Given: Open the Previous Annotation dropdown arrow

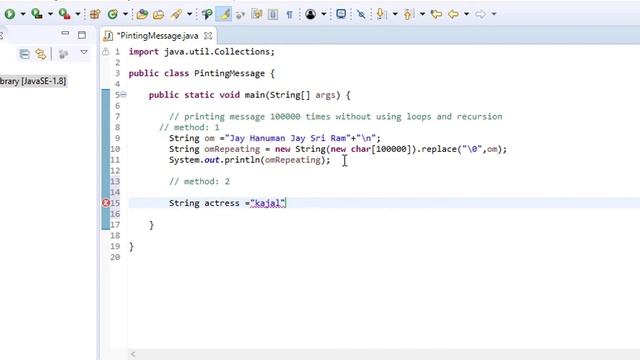Looking at the screenshot, I should [x=422, y=14].
